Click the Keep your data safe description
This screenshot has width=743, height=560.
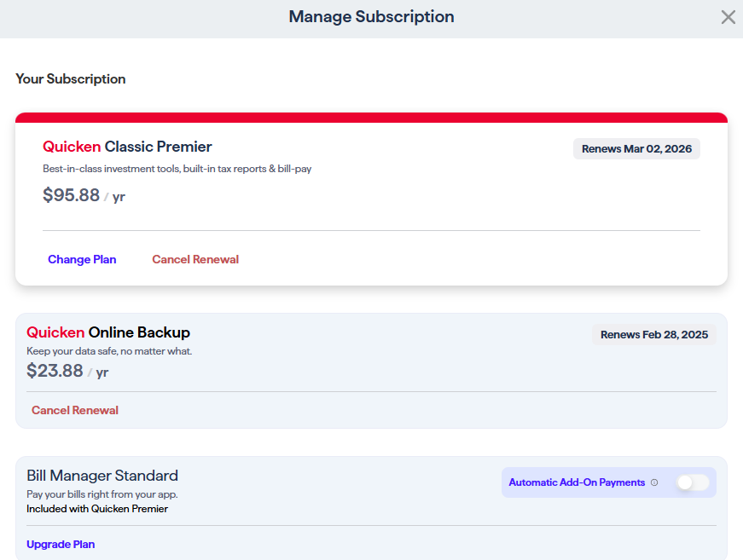pyautogui.click(x=109, y=351)
